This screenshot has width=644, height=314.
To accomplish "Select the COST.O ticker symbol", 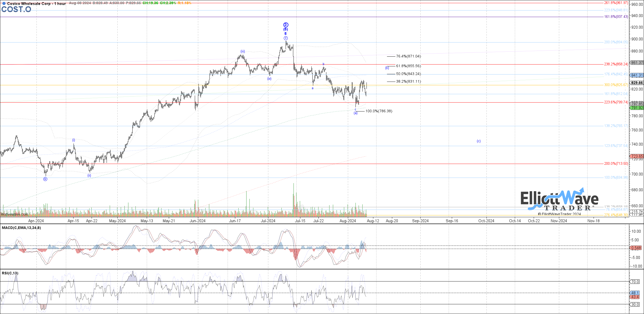I will pyautogui.click(x=16, y=9).
